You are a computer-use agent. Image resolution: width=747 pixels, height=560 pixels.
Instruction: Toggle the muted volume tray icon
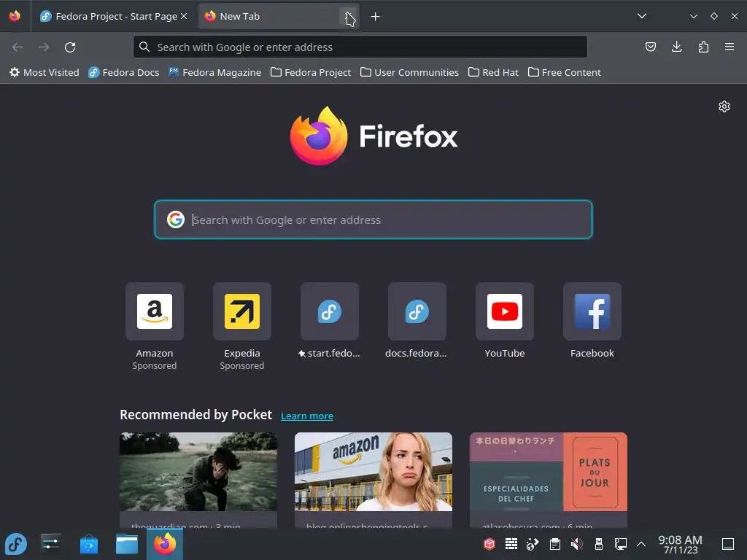(x=576, y=544)
